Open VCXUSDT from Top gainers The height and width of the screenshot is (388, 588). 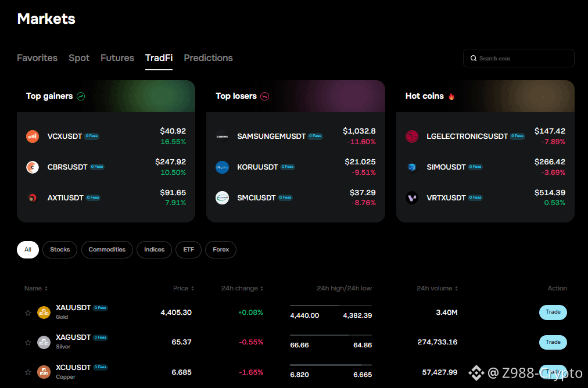[x=106, y=136]
